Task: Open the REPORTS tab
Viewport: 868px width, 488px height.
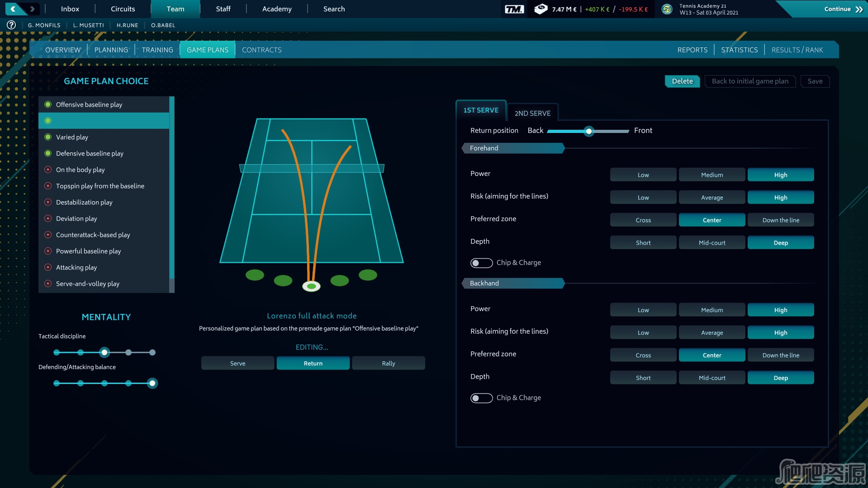Action: click(692, 50)
